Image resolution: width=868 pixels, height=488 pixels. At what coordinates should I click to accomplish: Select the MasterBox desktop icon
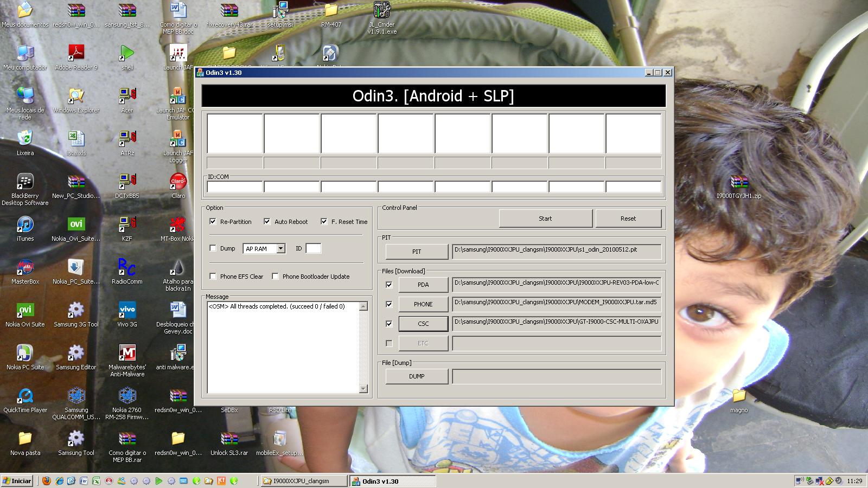[25, 272]
